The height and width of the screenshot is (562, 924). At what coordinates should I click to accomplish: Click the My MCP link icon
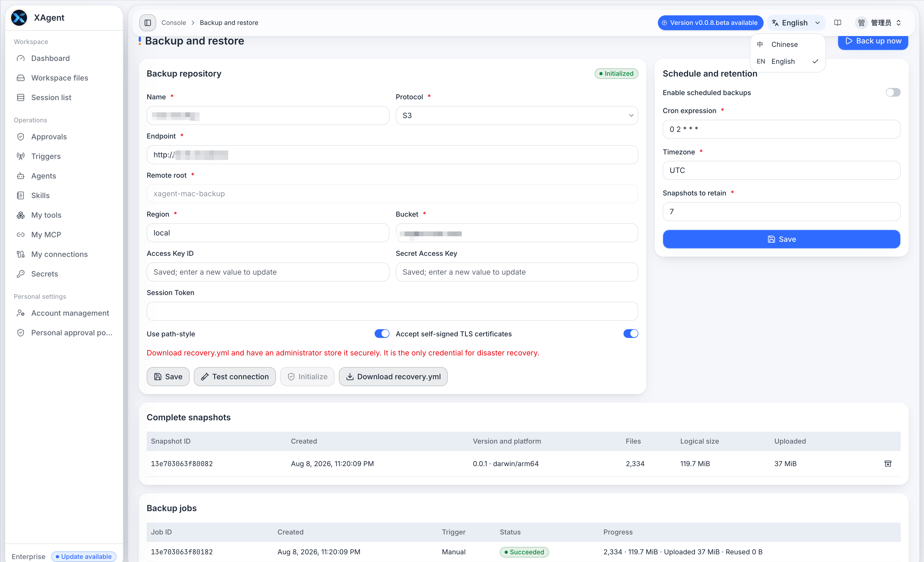click(x=21, y=234)
